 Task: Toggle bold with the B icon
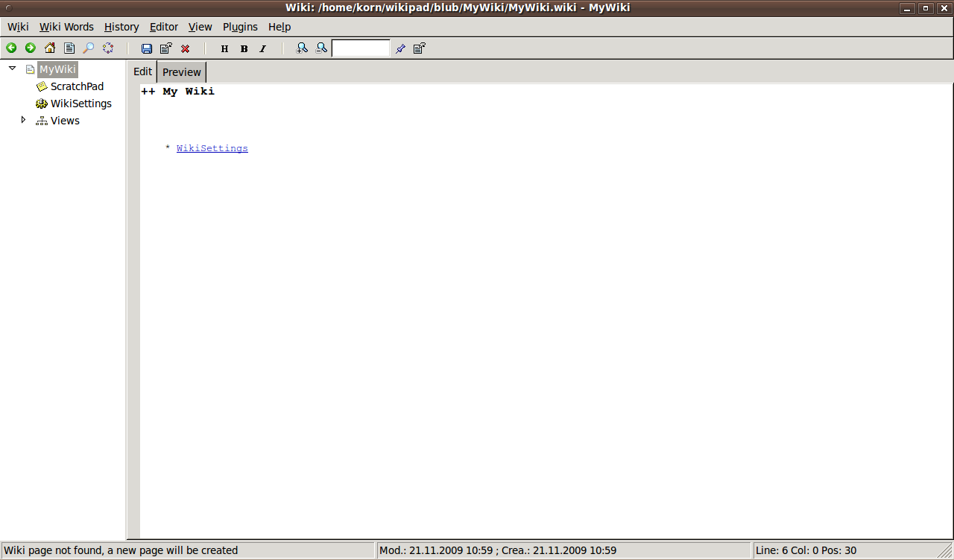(244, 48)
